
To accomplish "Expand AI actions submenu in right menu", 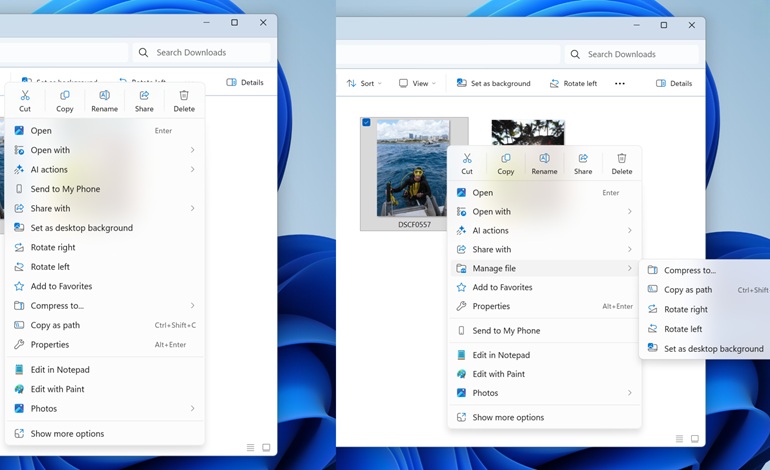I will pos(629,230).
